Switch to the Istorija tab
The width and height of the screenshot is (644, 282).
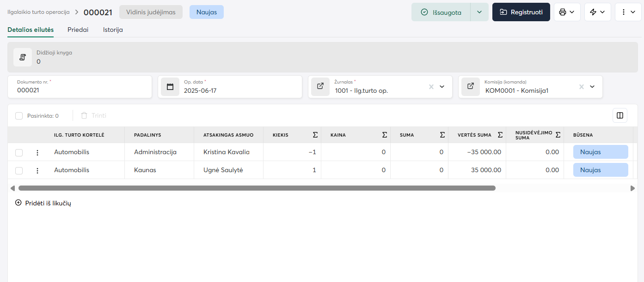(113, 30)
